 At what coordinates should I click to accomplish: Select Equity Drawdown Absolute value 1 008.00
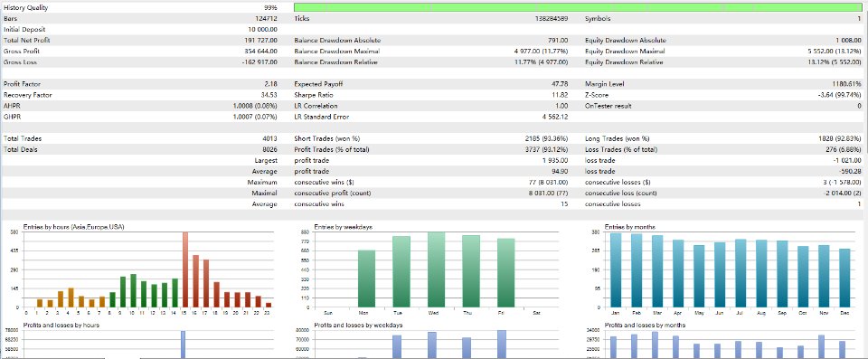pyautogui.click(x=849, y=41)
